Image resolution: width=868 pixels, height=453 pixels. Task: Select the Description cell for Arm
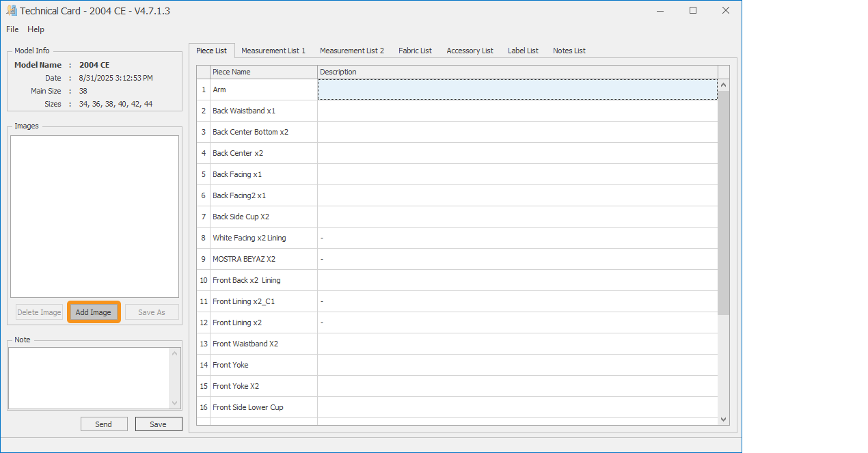coord(517,90)
